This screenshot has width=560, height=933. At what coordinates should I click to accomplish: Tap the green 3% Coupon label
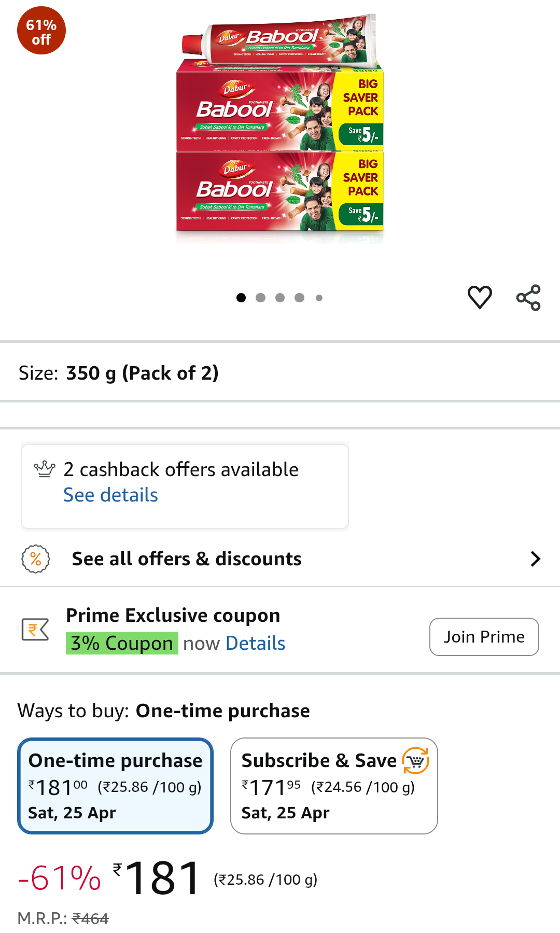122,644
